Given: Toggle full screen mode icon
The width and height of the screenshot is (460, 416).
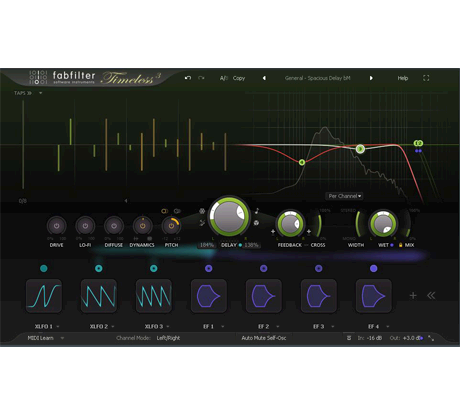Looking at the screenshot, I should (426, 78).
